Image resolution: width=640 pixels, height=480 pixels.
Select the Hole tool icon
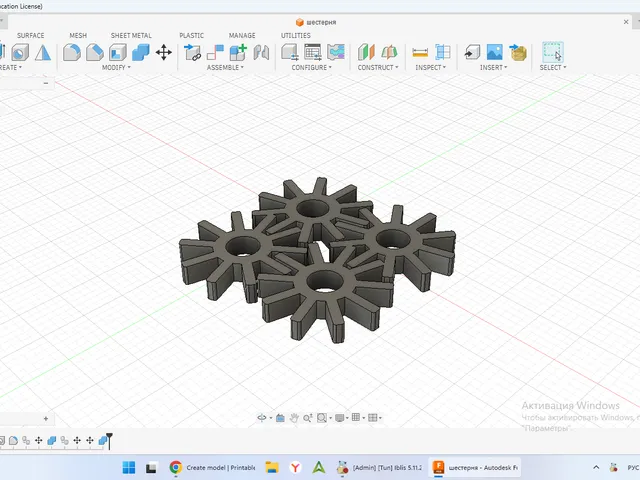(20, 52)
